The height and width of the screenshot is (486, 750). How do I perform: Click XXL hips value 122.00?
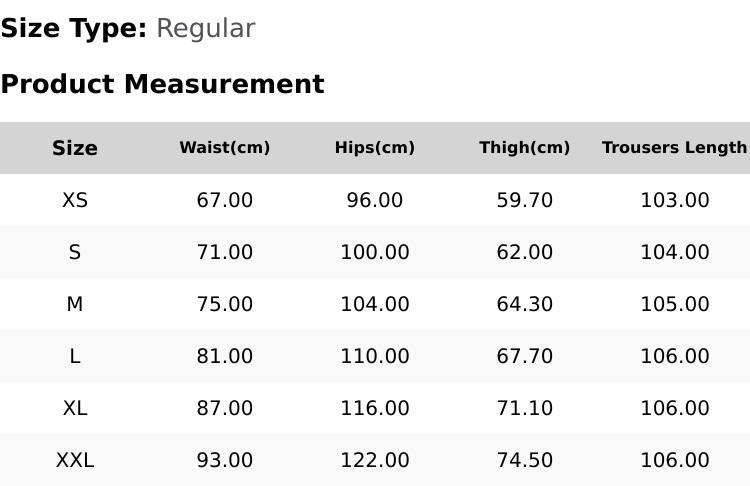tap(375, 461)
